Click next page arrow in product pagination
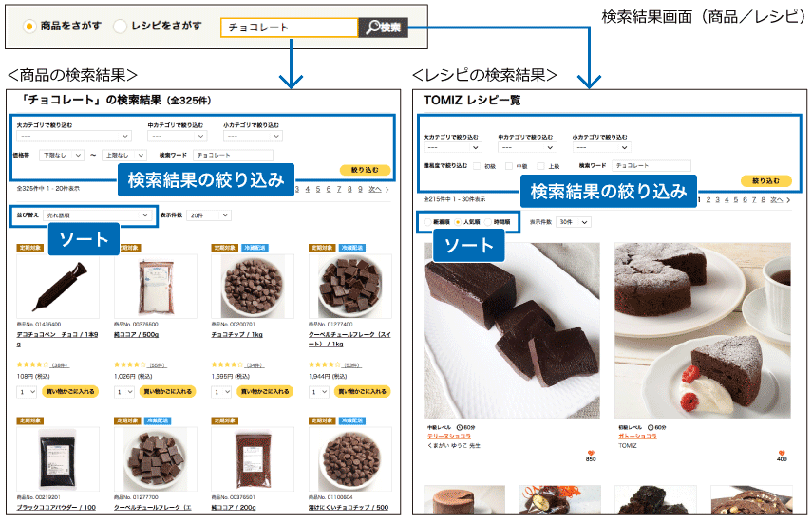Image resolution: width=812 pixels, height=522 pixels. coord(387,190)
